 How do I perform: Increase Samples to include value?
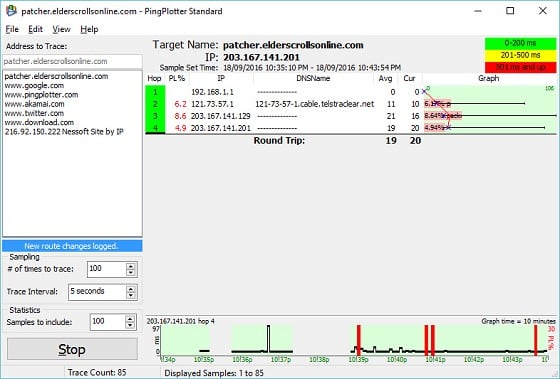(130, 319)
